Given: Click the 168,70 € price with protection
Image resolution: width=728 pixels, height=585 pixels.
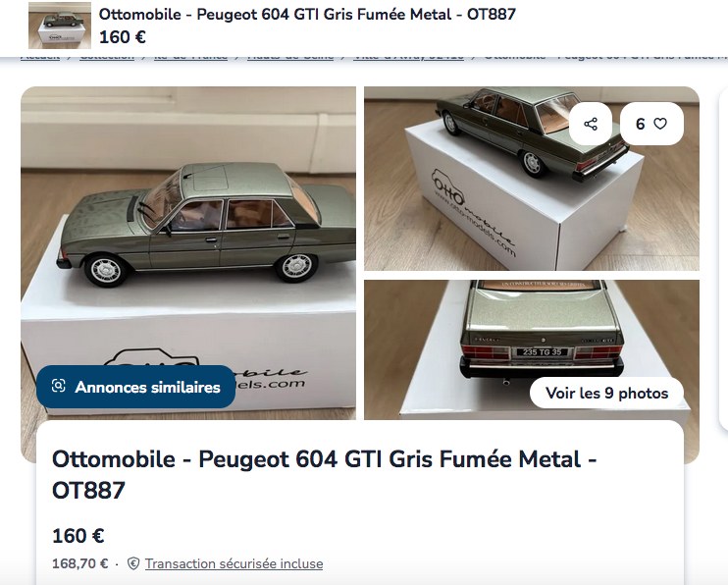Looking at the screenshot, I should coord(79,563).
